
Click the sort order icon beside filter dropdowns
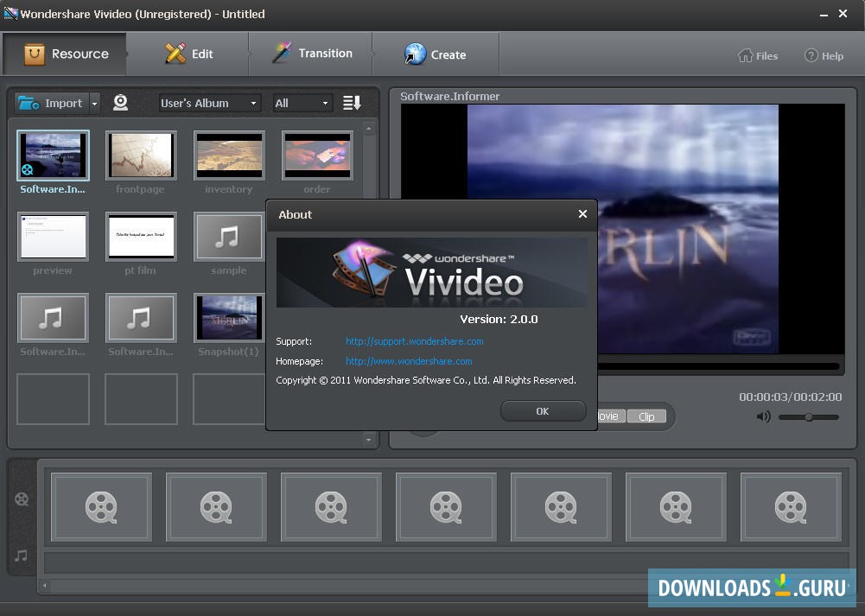[x=351, y=103]
